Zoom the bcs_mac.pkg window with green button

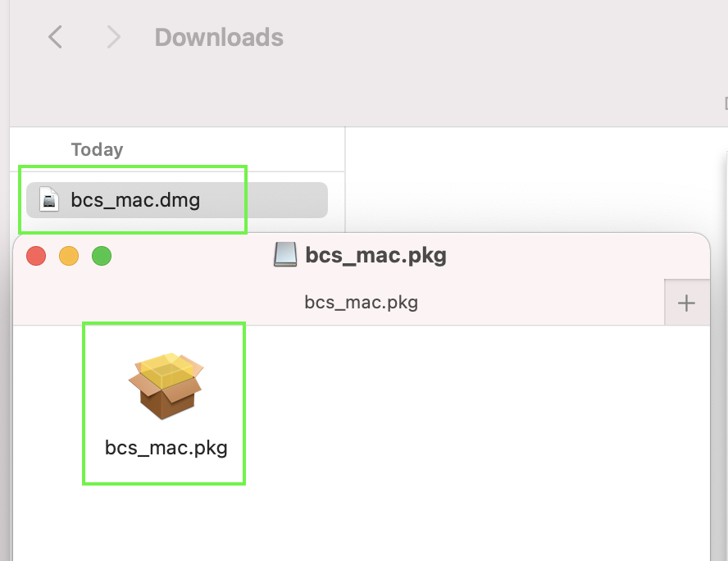[x=101, y=256]
